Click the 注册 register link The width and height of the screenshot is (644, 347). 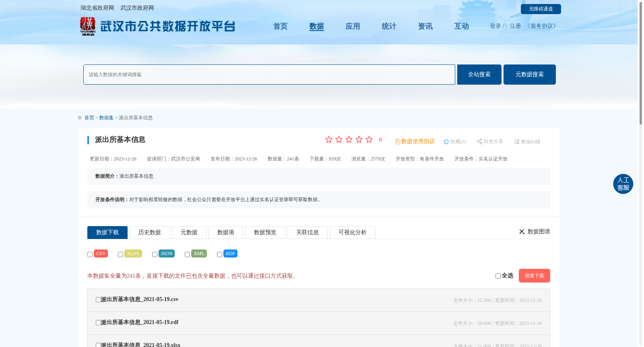coord(516,26)
